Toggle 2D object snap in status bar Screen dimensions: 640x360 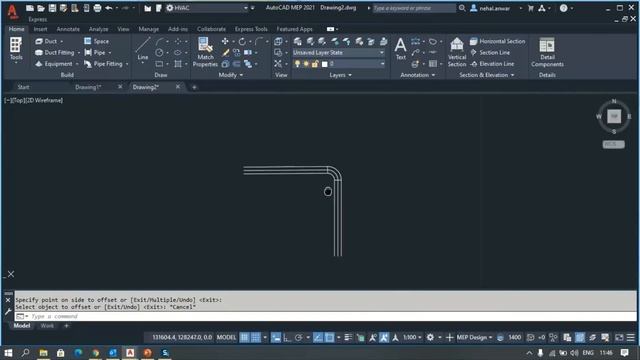329,337
